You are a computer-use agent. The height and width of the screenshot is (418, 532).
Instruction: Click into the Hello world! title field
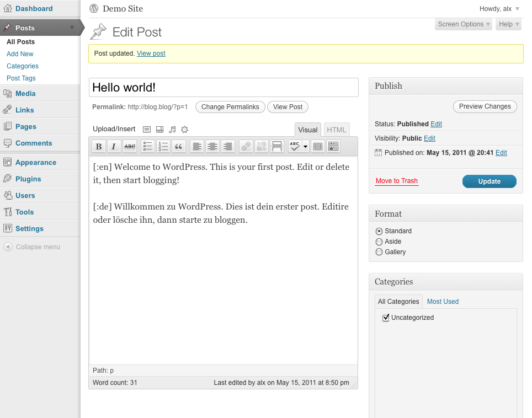pyautogui.click(x=224, y=88)
